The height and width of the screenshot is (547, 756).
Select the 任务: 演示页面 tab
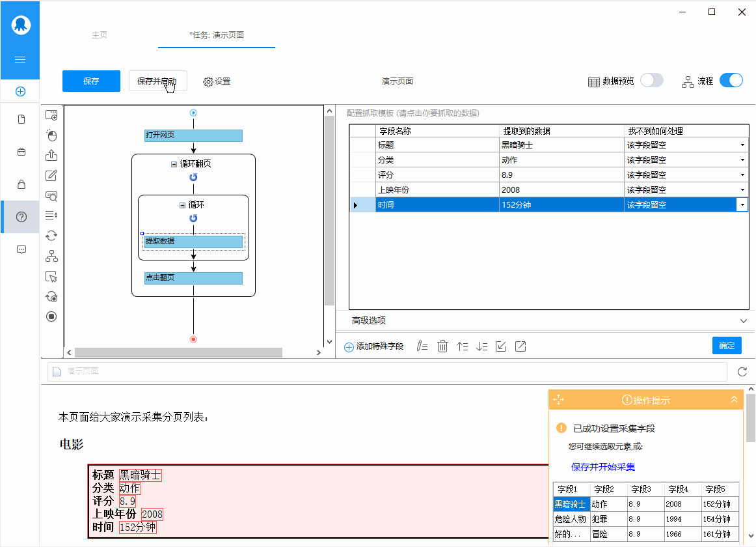217,35
